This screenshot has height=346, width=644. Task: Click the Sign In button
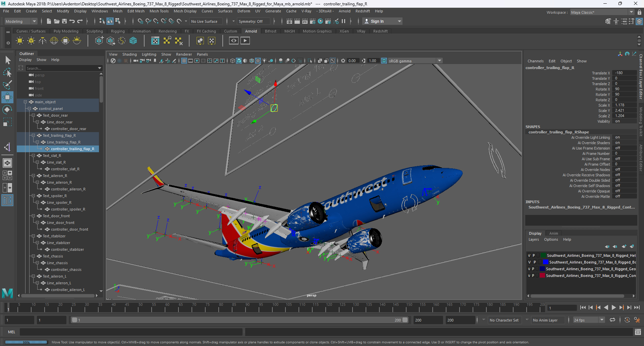point(383,21)
